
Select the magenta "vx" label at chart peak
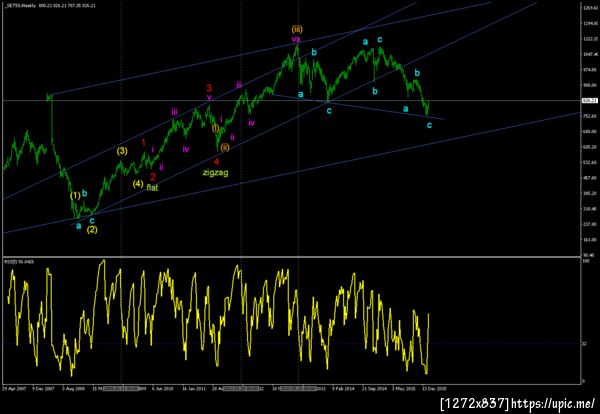tap(296, 39)
